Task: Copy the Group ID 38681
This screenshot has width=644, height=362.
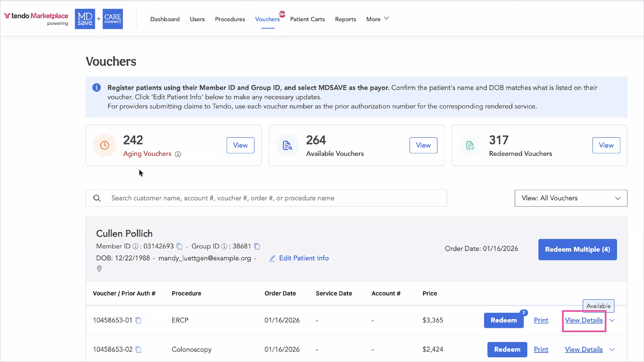Action: 257,246
